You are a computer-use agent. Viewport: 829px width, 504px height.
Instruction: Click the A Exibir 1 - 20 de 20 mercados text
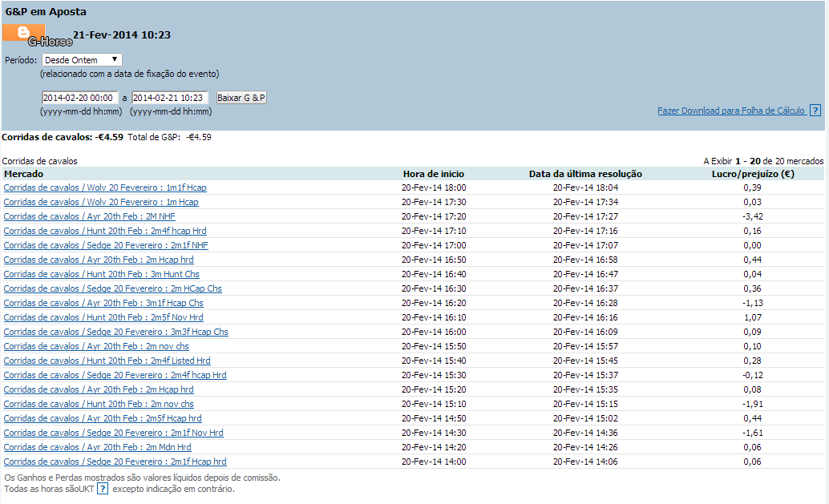point(763,161)
